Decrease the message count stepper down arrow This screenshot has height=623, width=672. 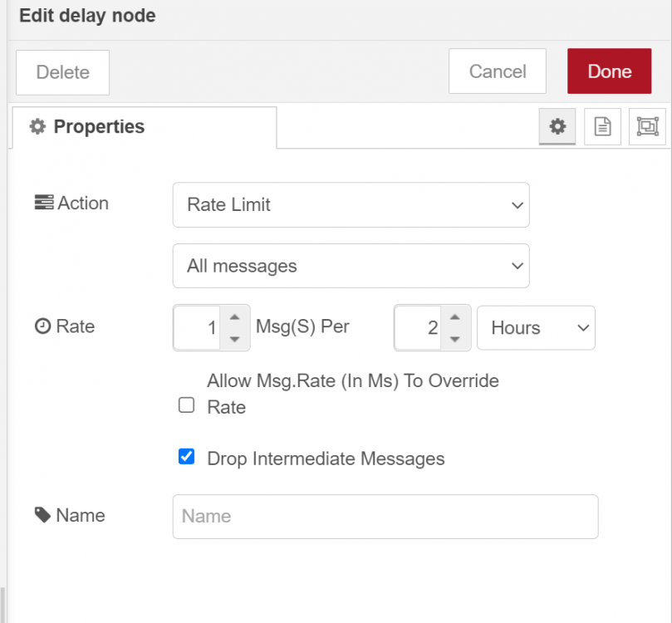click(234, 339)
